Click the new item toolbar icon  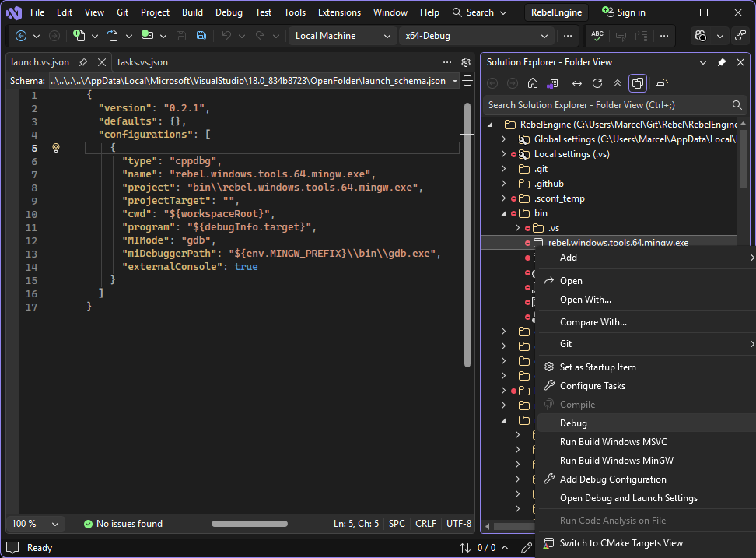79,36
